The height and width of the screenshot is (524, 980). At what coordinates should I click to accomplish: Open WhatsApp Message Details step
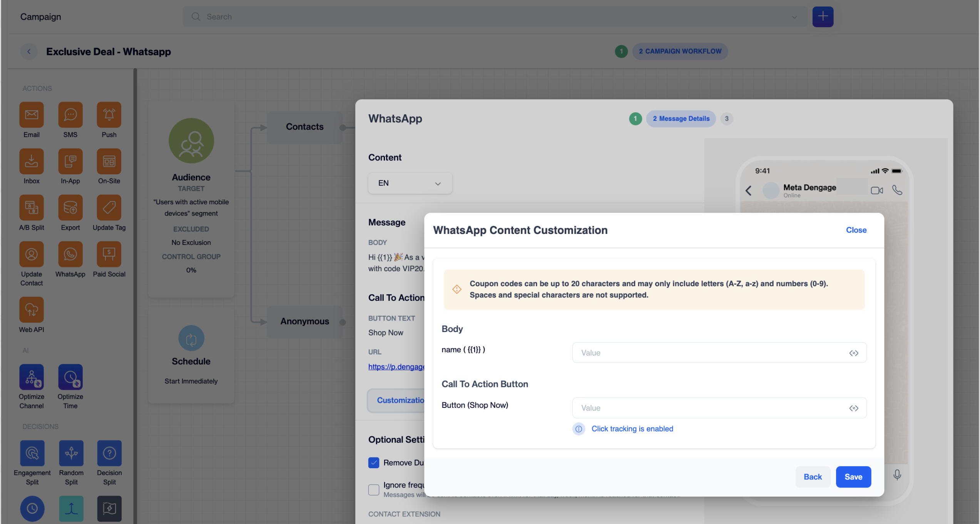click(x=681, y=118)
